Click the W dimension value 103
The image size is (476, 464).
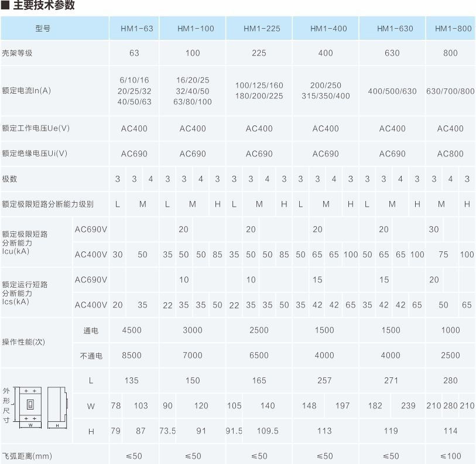coord(141,405)
